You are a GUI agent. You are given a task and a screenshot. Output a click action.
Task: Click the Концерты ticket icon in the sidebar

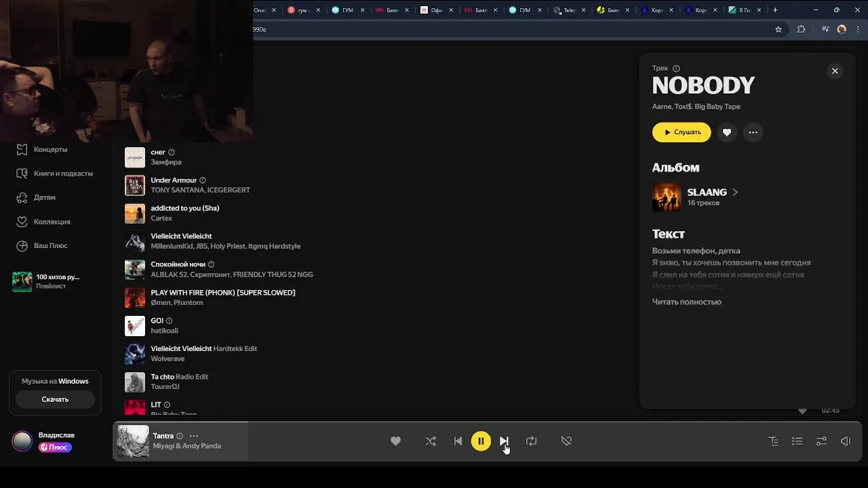(x=22, y=149)
